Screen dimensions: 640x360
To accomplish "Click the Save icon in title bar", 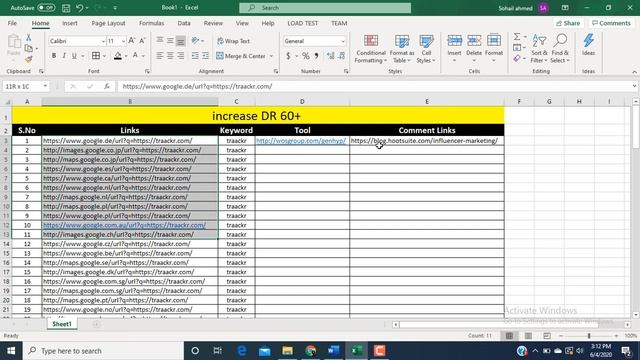I will click(x=66, y=8).
